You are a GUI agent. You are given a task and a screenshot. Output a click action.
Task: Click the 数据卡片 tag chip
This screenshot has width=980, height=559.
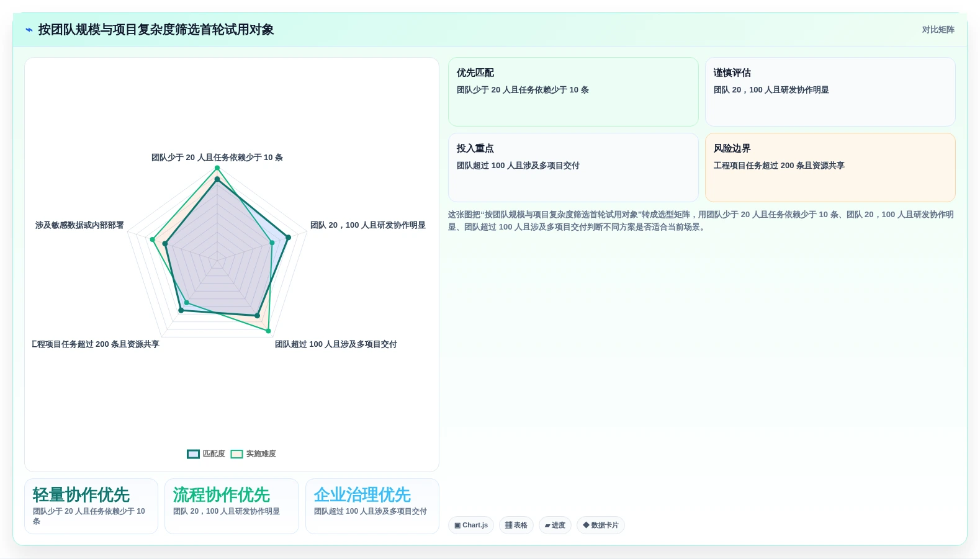(x=601, y=525)
